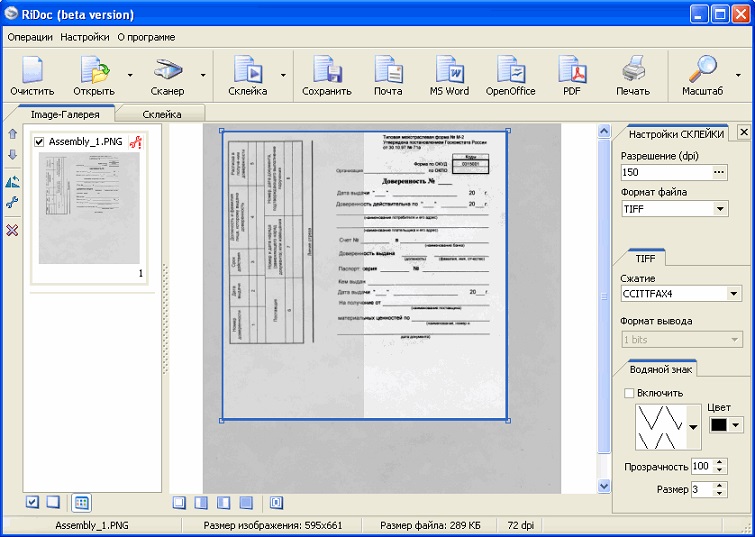Switch to the Склейка tab
This screenshot has width=755, height=537.
point(162,114)
